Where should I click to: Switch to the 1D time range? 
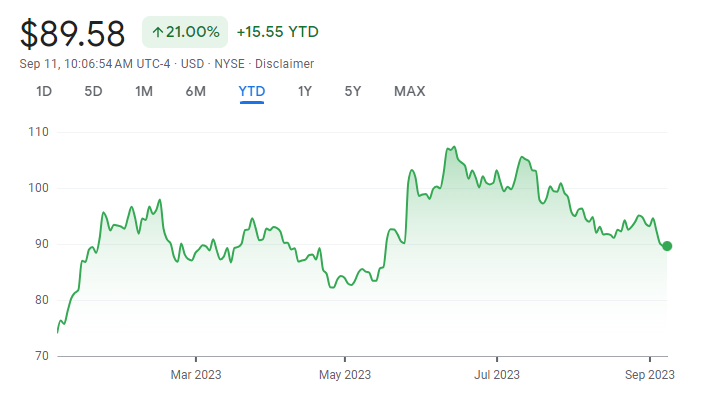point(44,91)
